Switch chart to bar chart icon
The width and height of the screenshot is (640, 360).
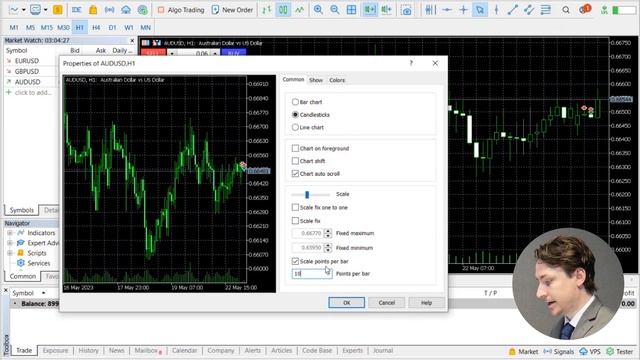[267, 9]
